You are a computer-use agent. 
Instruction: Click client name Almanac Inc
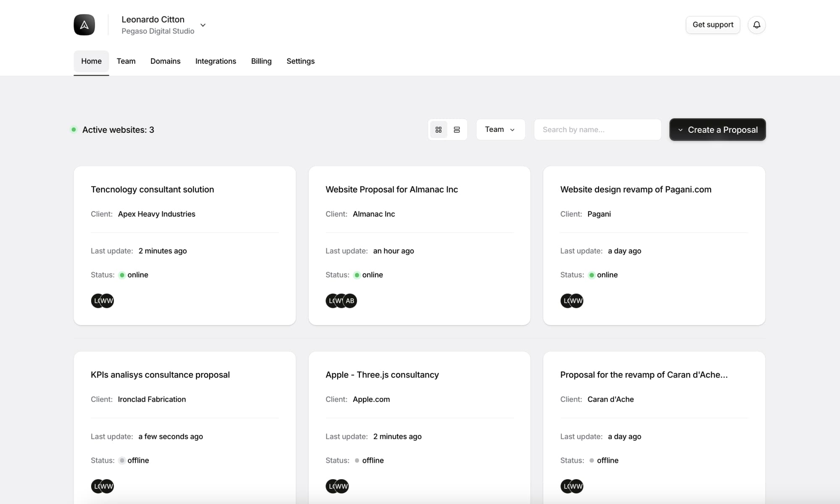click(x=374, y=214)
